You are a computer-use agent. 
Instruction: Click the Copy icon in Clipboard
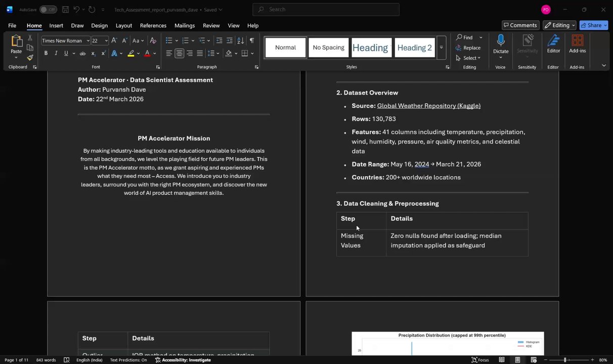(30, 48)
